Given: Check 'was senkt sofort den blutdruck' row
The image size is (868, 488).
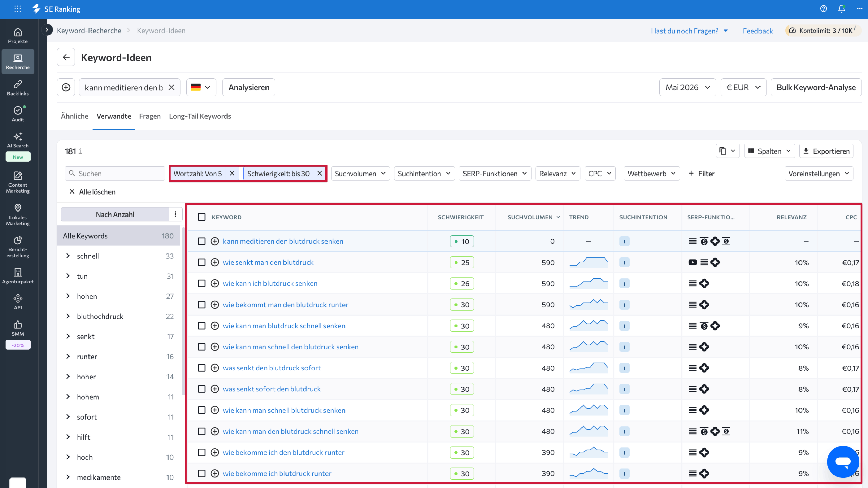Looking at the screenshot, I should (x=202, y=389).
